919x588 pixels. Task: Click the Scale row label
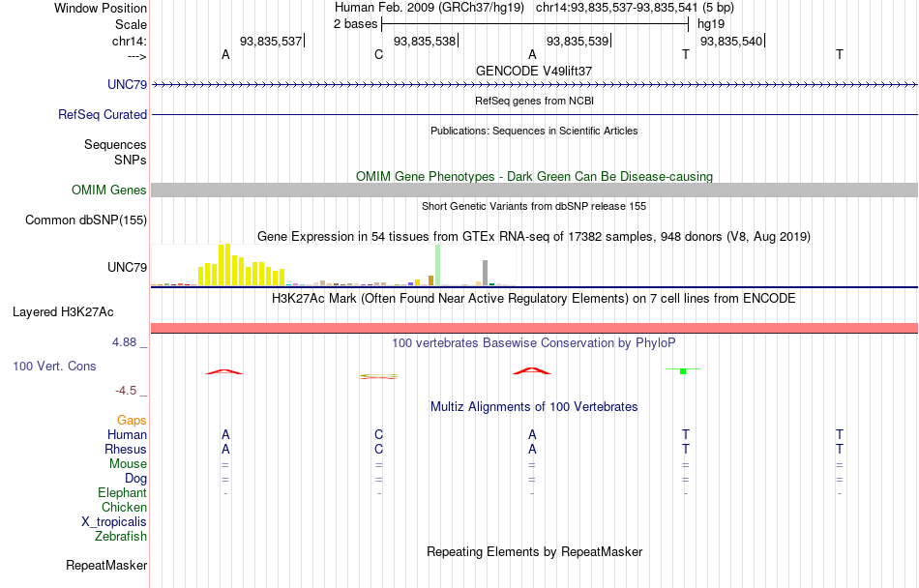[x=131, y=24]
